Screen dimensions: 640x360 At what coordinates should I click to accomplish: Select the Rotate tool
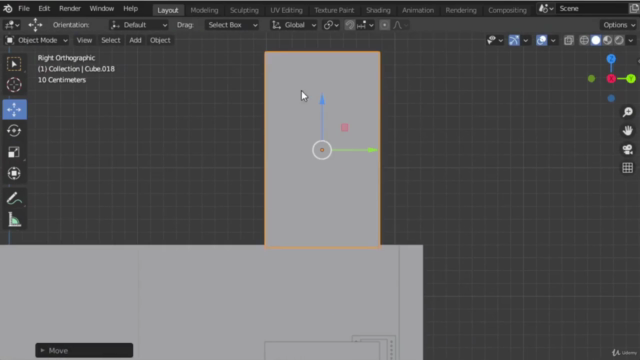tap(14, 131)
